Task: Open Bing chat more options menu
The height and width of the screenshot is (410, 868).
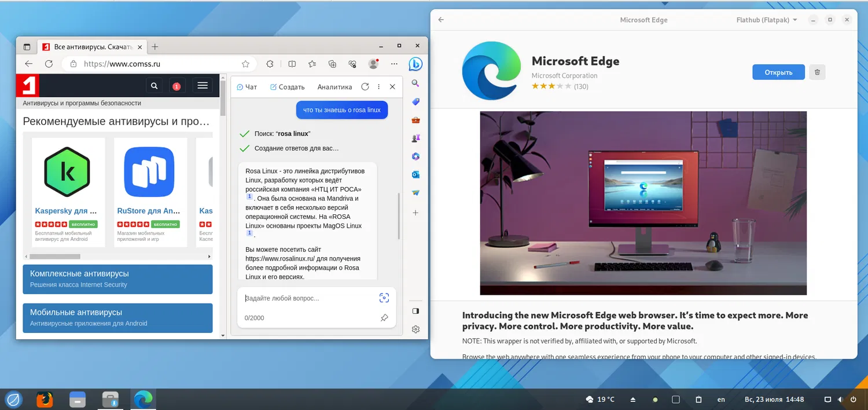Action: tap(379, 87)
